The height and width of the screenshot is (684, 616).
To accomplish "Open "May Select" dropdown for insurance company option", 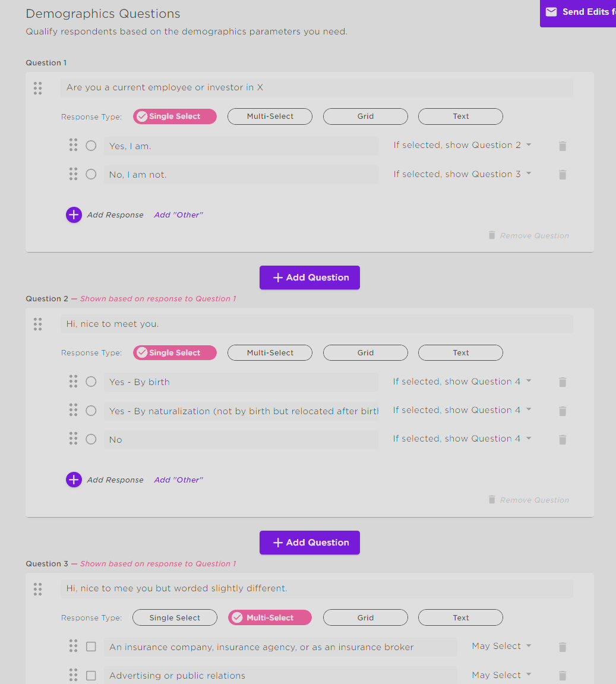I will click(501, 646).
